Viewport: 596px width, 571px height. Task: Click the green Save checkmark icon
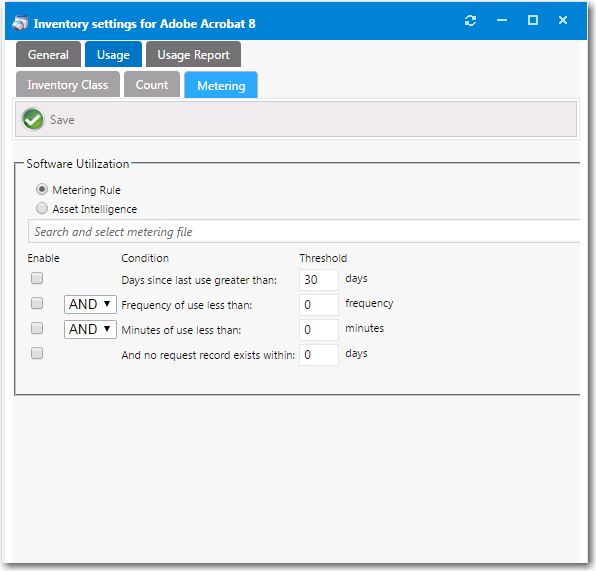(33, 119)
